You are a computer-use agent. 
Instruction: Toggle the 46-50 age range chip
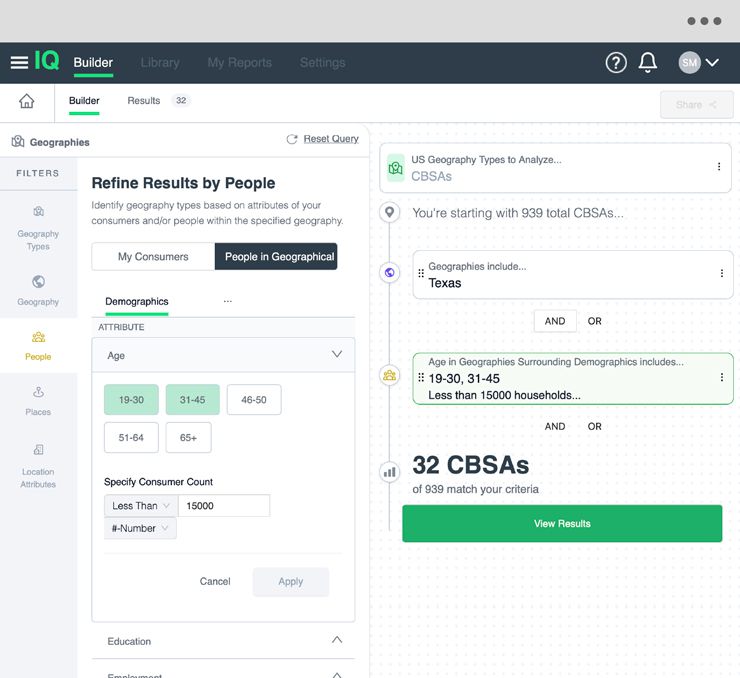tap(253, 400)
